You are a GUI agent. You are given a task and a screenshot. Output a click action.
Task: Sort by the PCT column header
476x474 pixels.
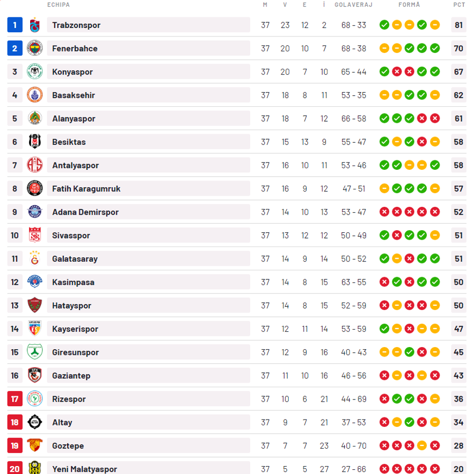pos(459,5)
